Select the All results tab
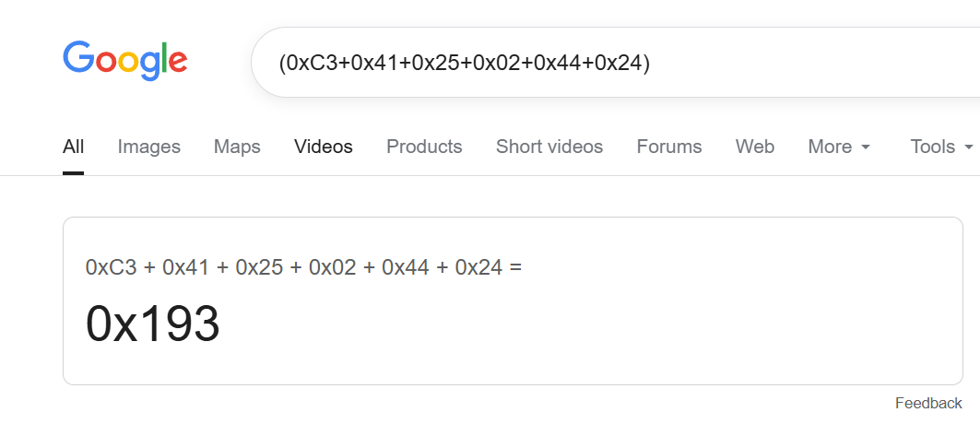 (74, 147)
